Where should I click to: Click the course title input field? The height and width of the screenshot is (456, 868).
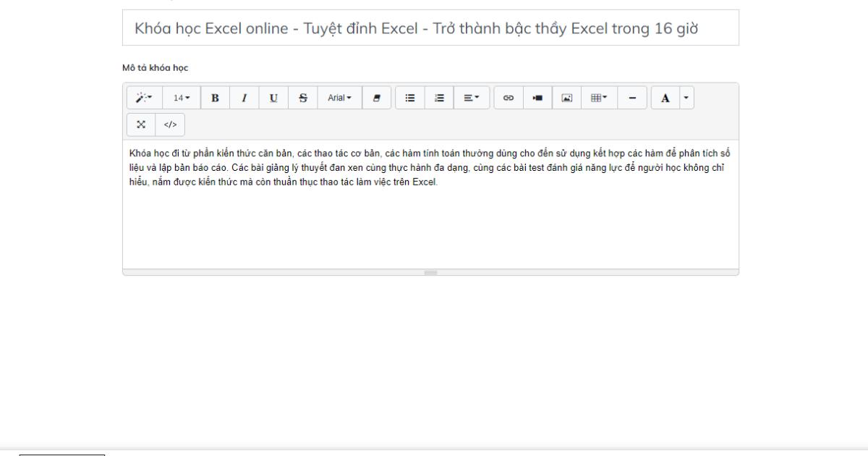click(430, 28)
